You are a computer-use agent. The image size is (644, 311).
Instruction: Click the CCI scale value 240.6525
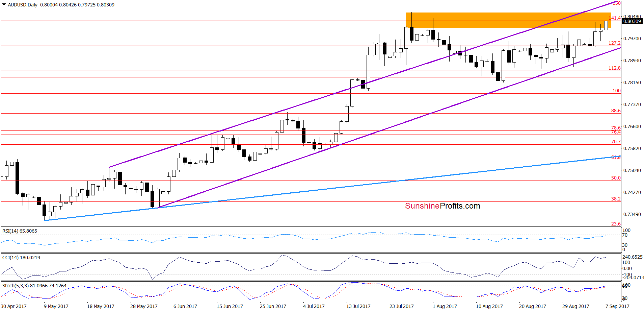(633, 257)
